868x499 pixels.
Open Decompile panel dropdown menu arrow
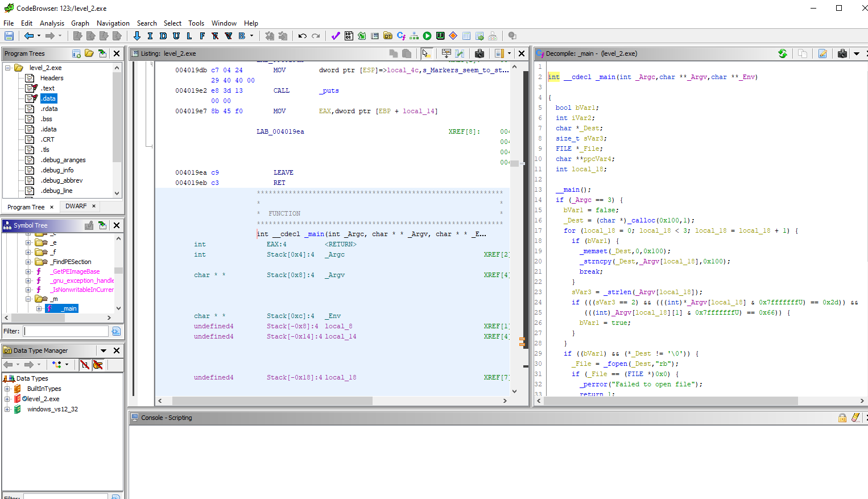[x=856, y=53]
